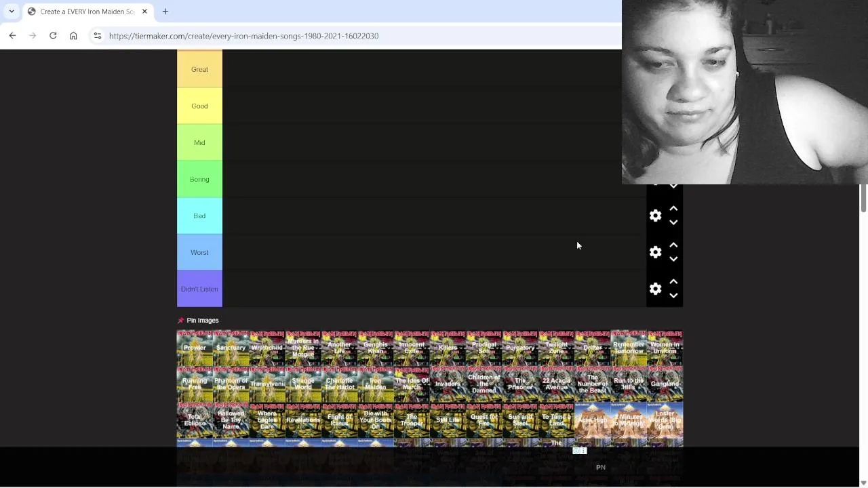Move the Didn't Listen tier down
Screen dimensions: 868x488
pyautogui.click(x=673, y=296)
